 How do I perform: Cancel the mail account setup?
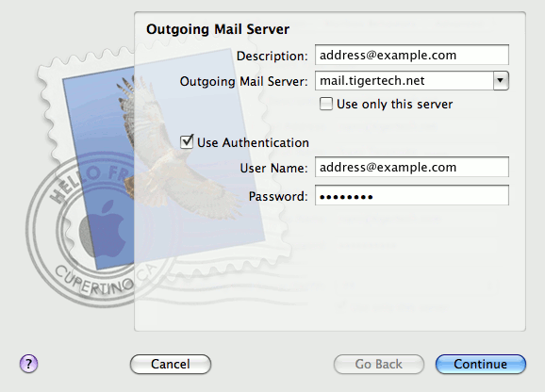click(171, 364)
